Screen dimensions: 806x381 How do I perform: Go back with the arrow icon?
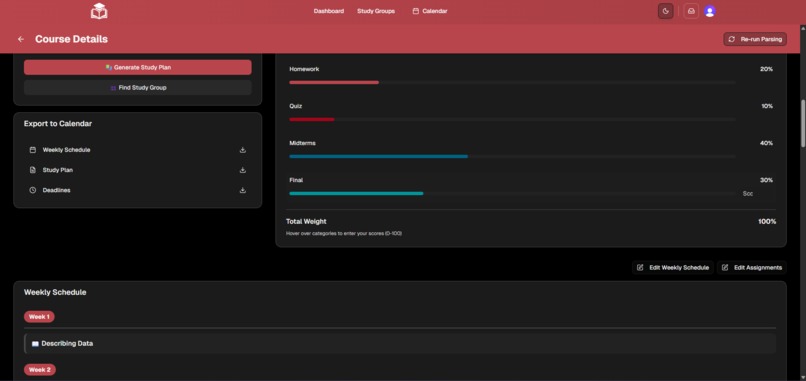(x=21, y=39)
